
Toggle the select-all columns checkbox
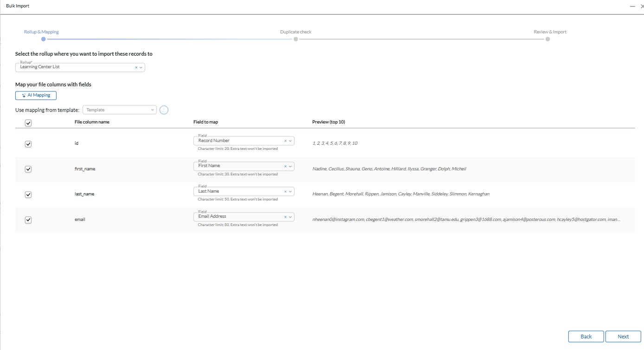28,123
